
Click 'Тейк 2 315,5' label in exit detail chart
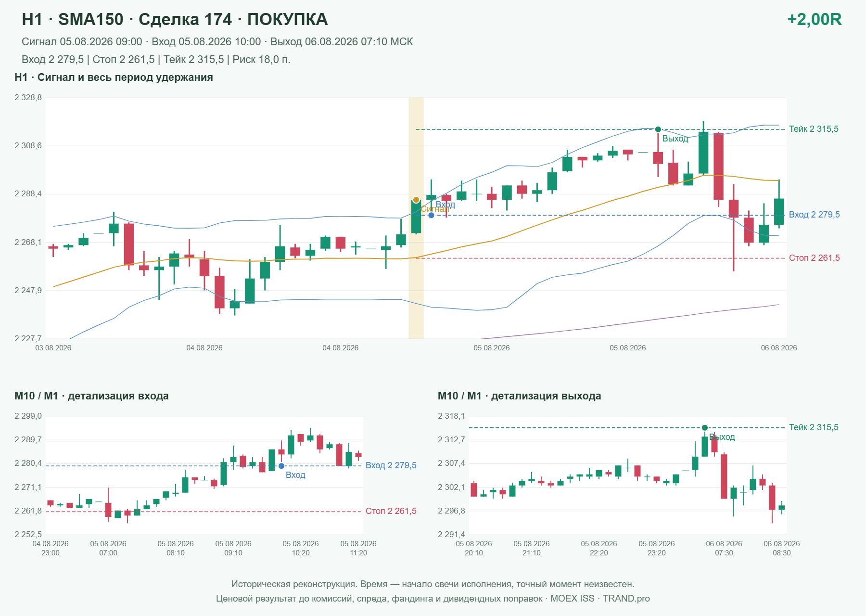coord(814,427)
